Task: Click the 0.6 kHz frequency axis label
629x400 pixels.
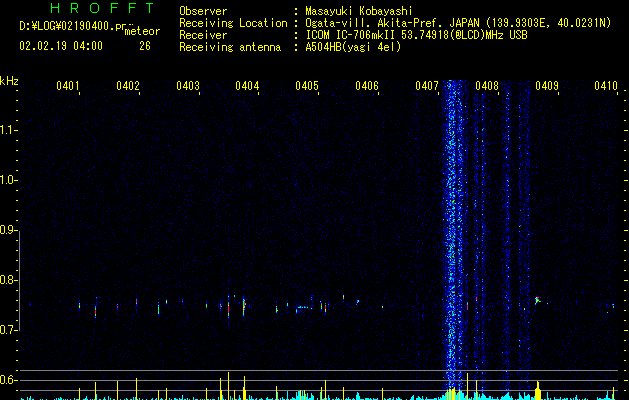Action: tap(8, 380)
